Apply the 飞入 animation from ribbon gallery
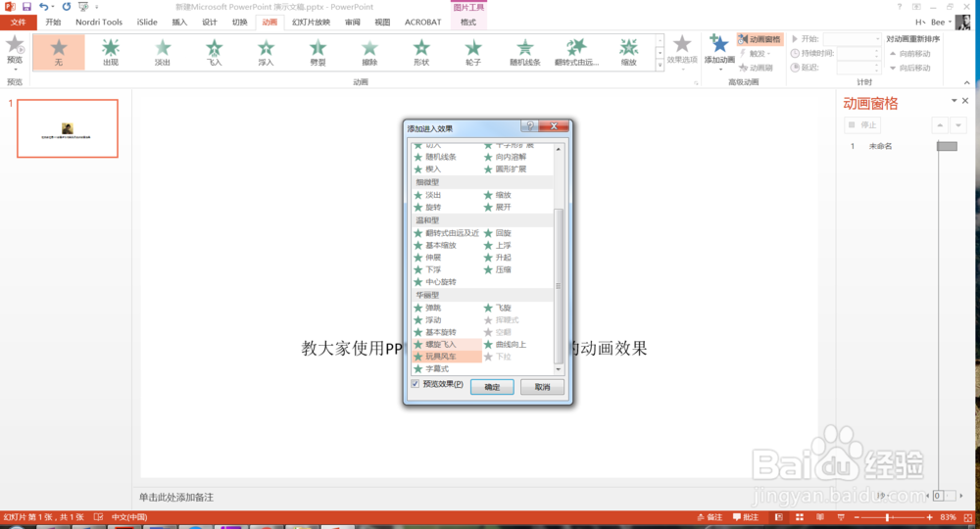Viewport: 980px width, 529px height. (215, 52)
